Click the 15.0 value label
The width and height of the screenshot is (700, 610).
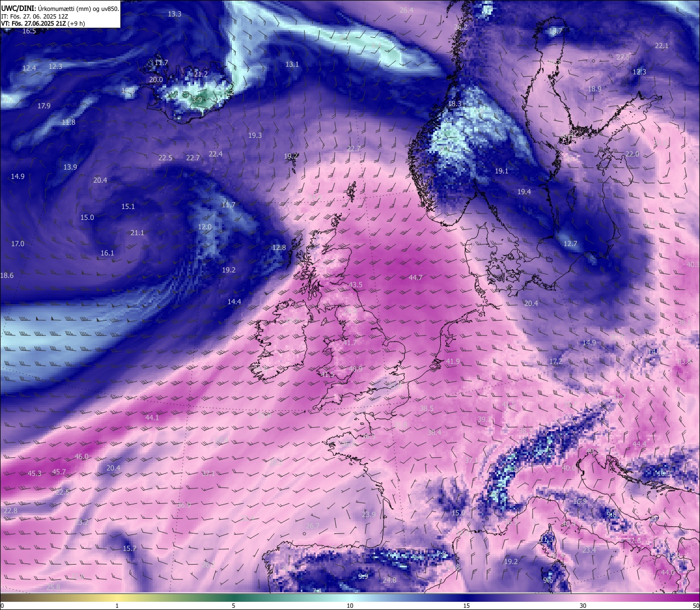click(87, 218)
